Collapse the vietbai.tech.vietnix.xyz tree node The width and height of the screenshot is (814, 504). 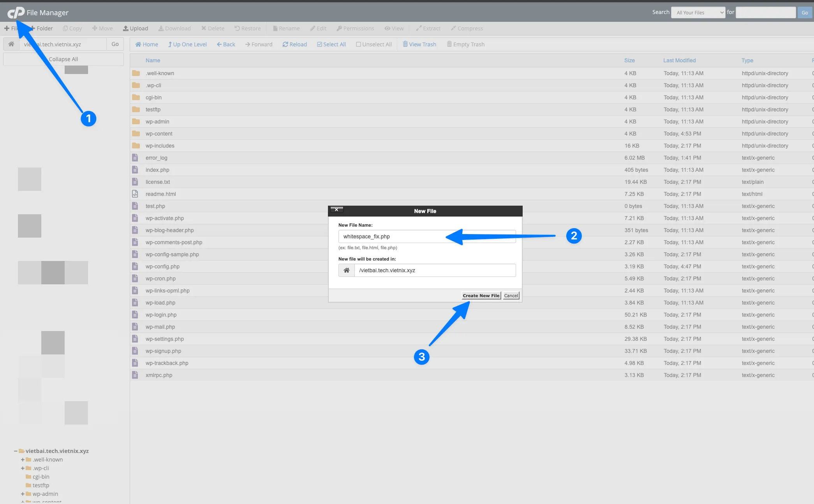coord(16,451)
